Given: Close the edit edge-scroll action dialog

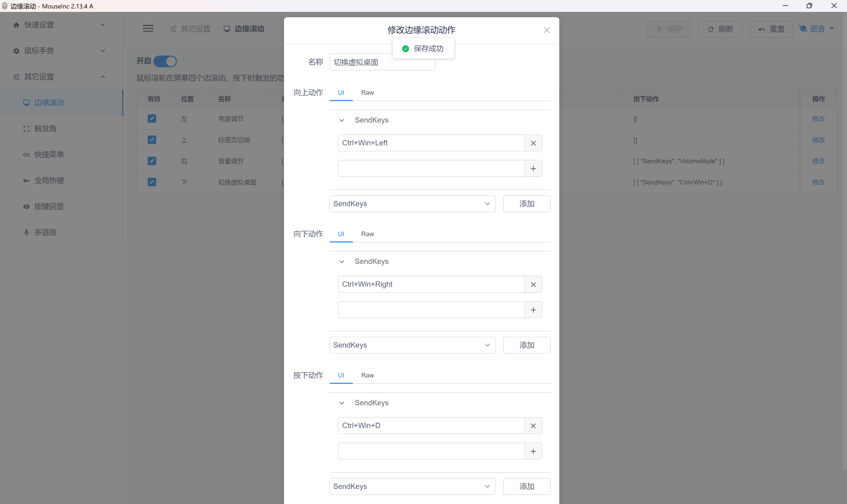Looking at the screenshot, I should [546, 30].
